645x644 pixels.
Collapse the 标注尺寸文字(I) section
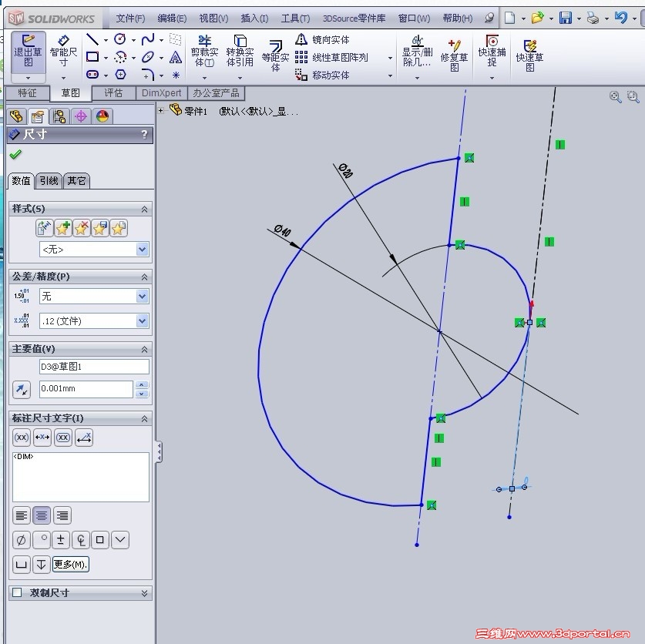tap(144, 419)
